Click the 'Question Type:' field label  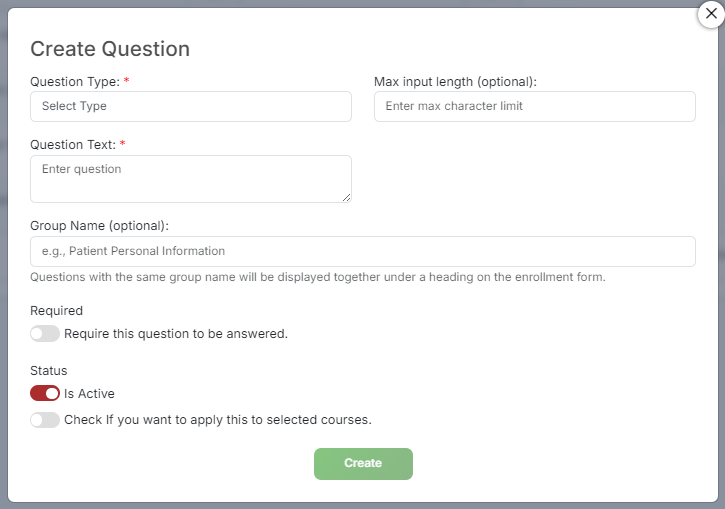click(75, 82)
